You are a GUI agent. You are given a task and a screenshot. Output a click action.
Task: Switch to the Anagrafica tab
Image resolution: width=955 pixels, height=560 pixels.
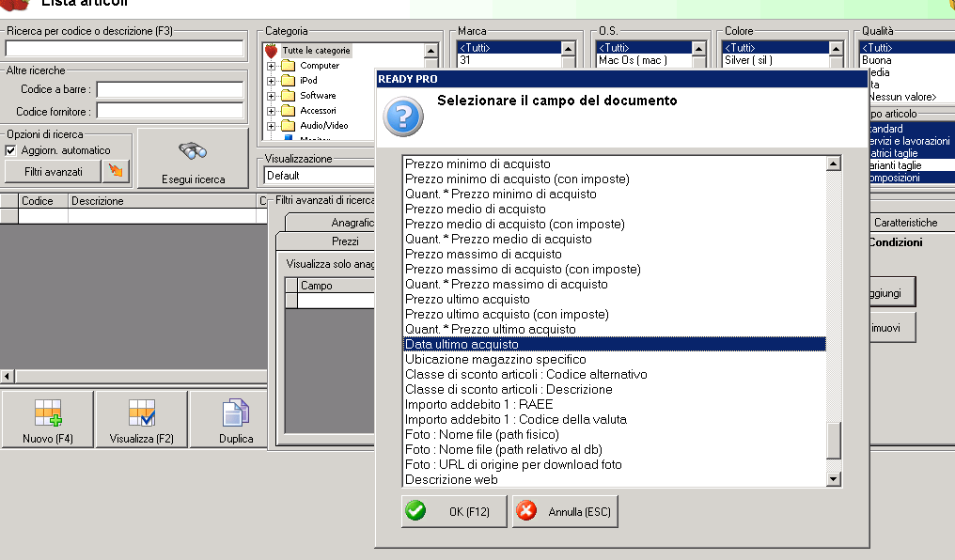point(330,222)
